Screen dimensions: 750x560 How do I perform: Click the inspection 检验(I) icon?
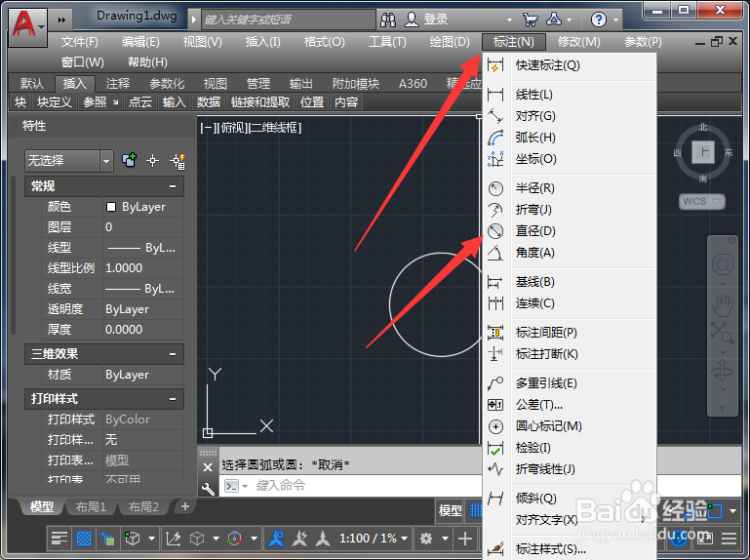point(495,448)
